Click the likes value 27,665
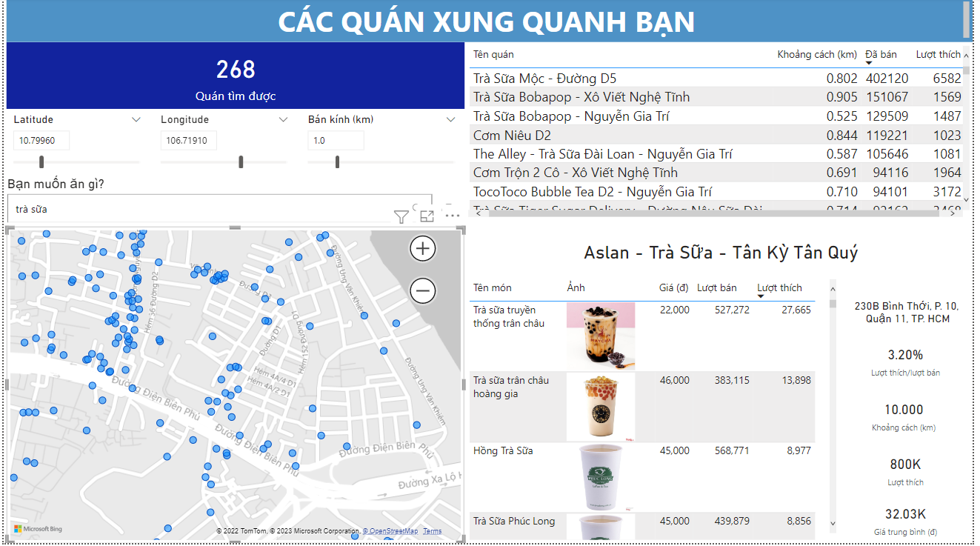980x546 pixels. tap(796, 310)
